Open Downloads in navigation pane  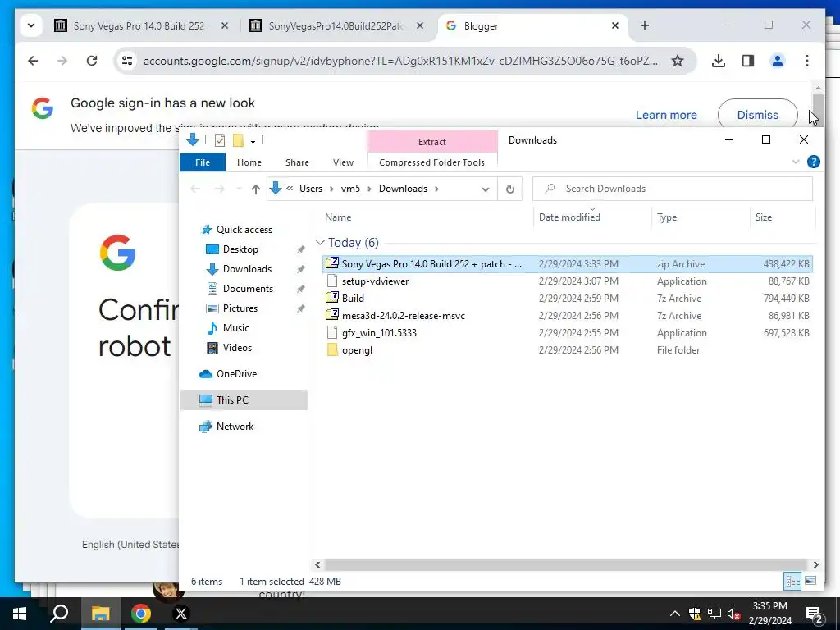tap(247, 269)
